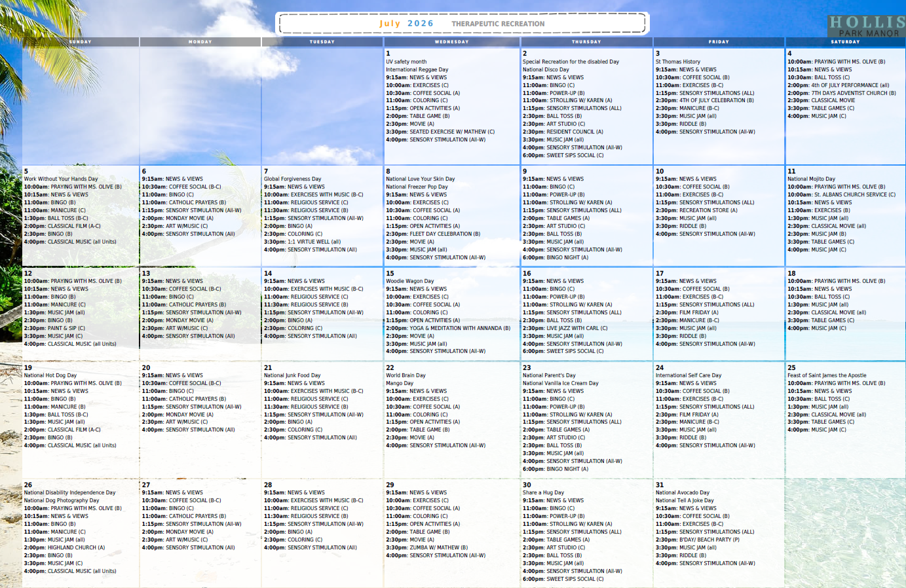Viewport: 906px width, 588px height.
Task: Click the date number 15
Action: pos(390,274)
